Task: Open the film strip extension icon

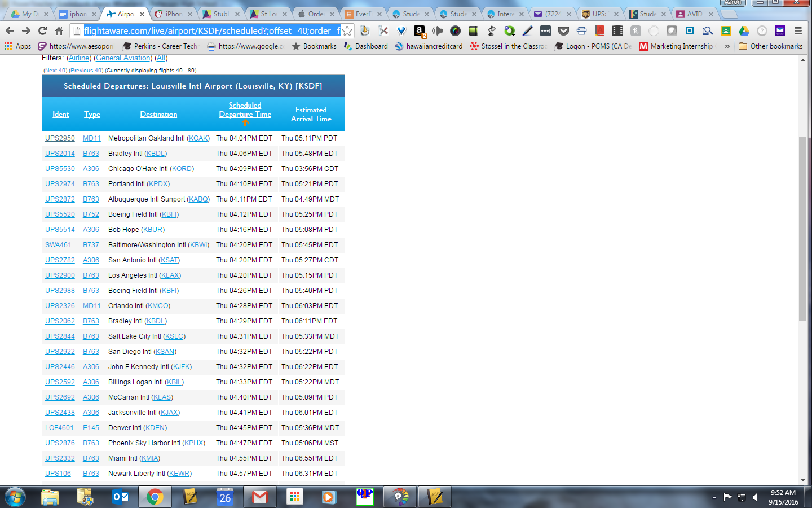Action: point(617,30)
